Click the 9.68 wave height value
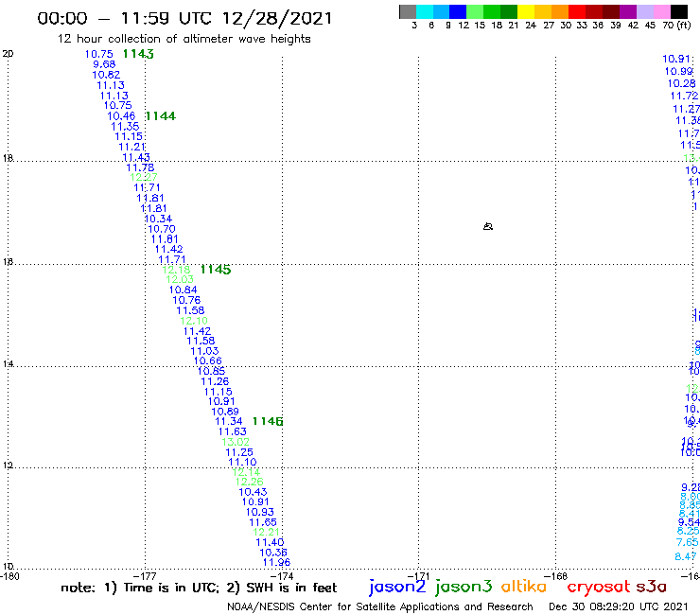The width and height of the screenshot is (700, 615). click(104, 64)
